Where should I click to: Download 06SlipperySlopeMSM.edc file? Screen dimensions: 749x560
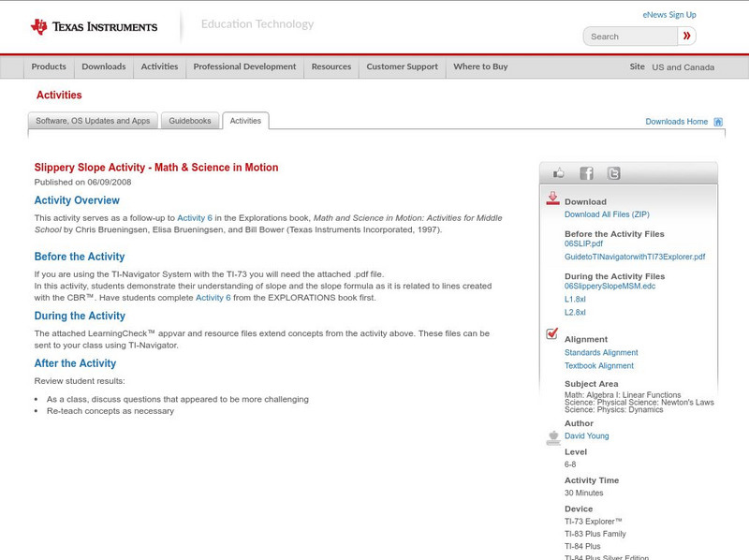pyautogui.click(x=610, y=287)
